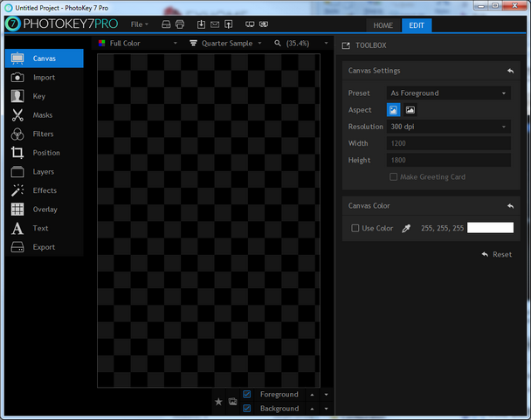Reset Canvas Settings with its undo arrow

[x=509, y=71]
